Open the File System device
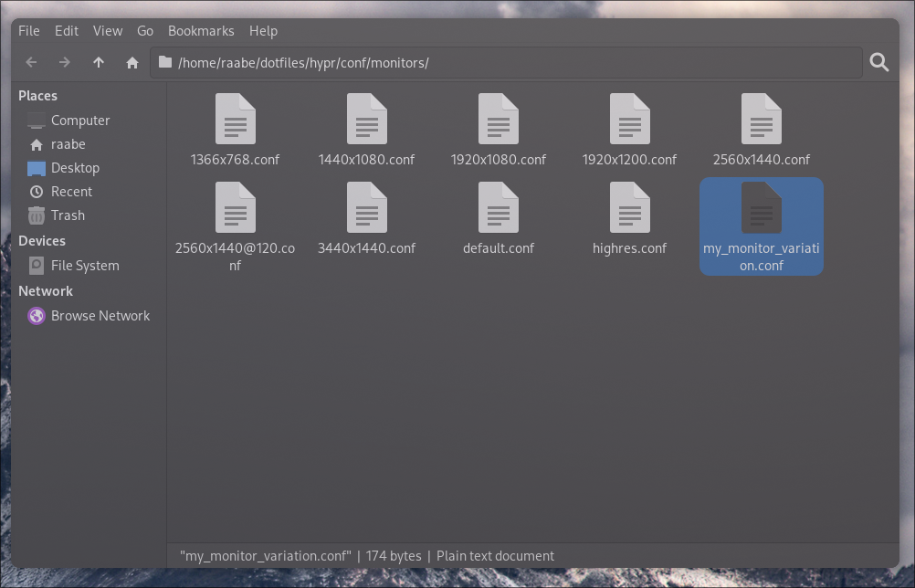Image resolution: width=915 pixels, height=588 pixels. 82,265
